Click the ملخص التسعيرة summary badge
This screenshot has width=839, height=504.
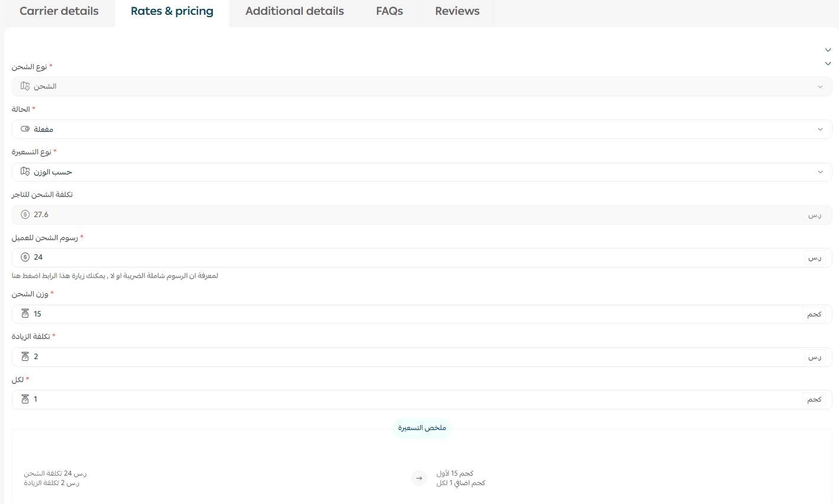click(422, 428)
